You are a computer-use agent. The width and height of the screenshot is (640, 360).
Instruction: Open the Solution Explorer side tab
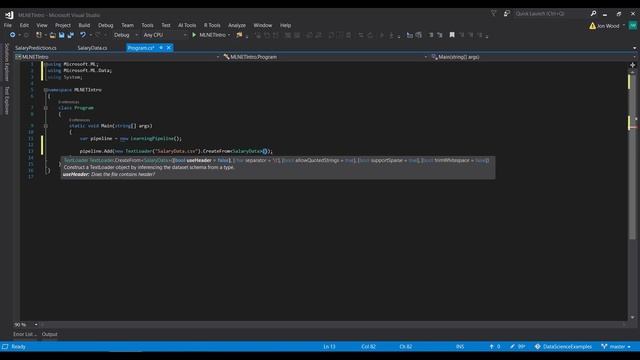pyautogui.click(x=7, y=62)
